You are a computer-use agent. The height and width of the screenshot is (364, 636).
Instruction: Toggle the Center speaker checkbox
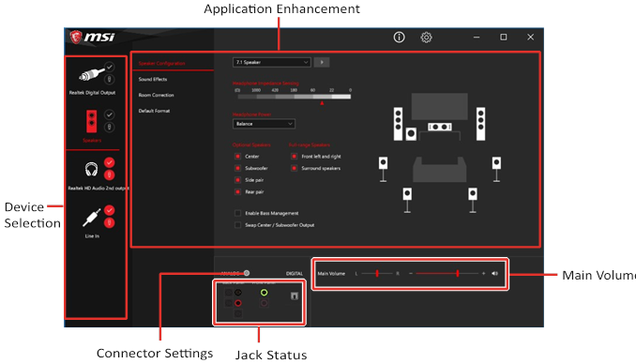(237, 157)
